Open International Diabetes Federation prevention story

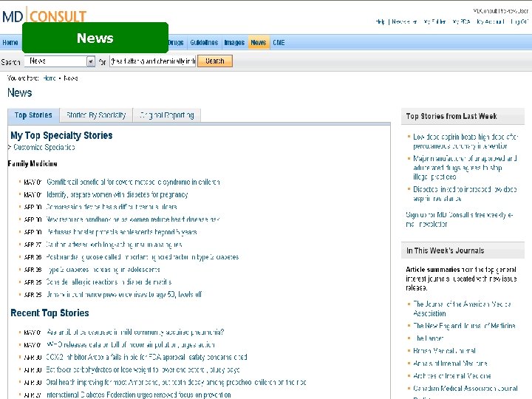click(x=138, y=395)
